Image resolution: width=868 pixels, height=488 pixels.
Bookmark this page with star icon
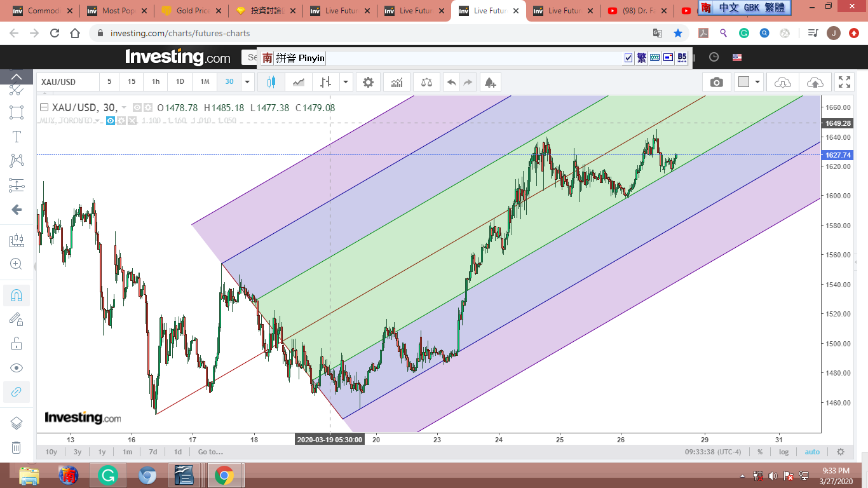(678, 33)
